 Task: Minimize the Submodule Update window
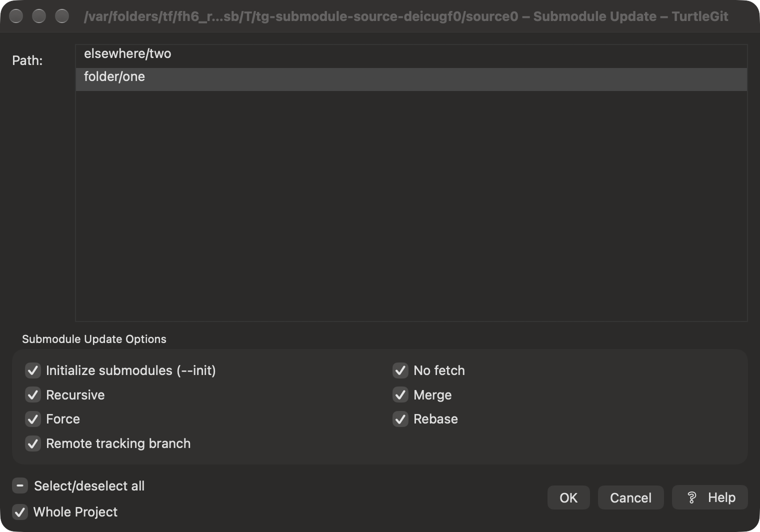click(39, 16)
